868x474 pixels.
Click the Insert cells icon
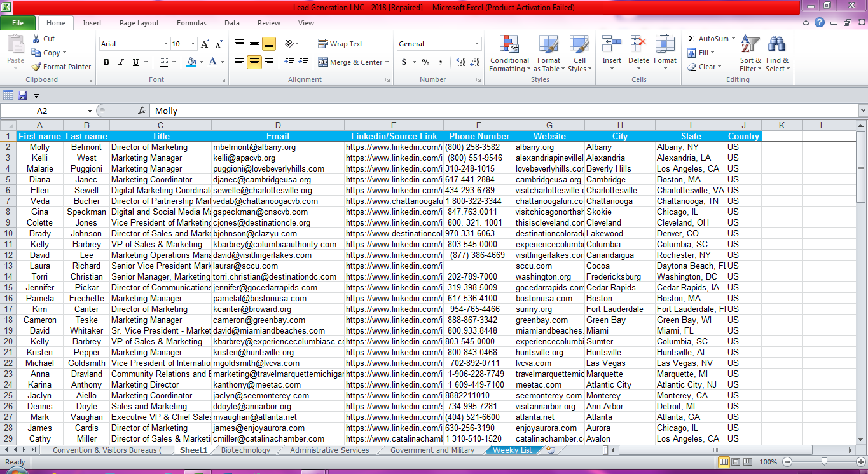(x=612, y=44)
